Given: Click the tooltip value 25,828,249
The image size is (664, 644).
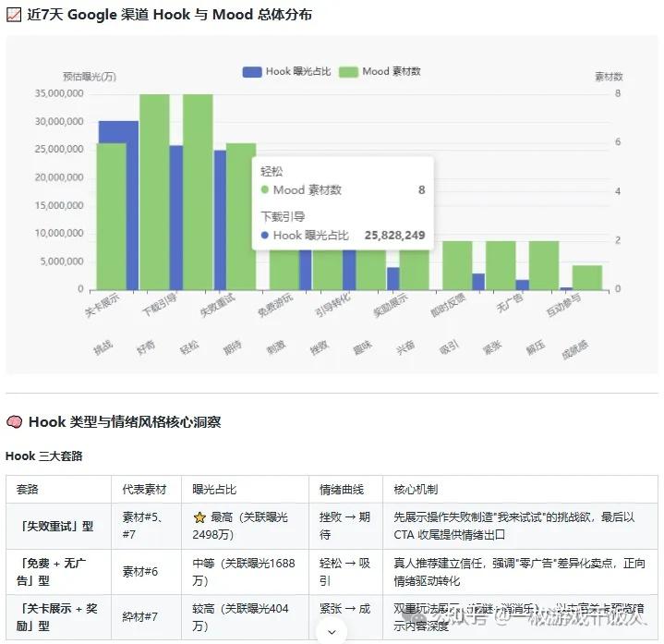Looking at the screenshot, I should tap(394, 235).
